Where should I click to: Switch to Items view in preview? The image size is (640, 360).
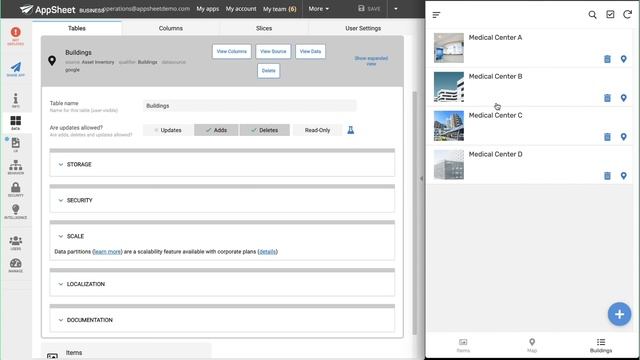(x=463, y=345)
